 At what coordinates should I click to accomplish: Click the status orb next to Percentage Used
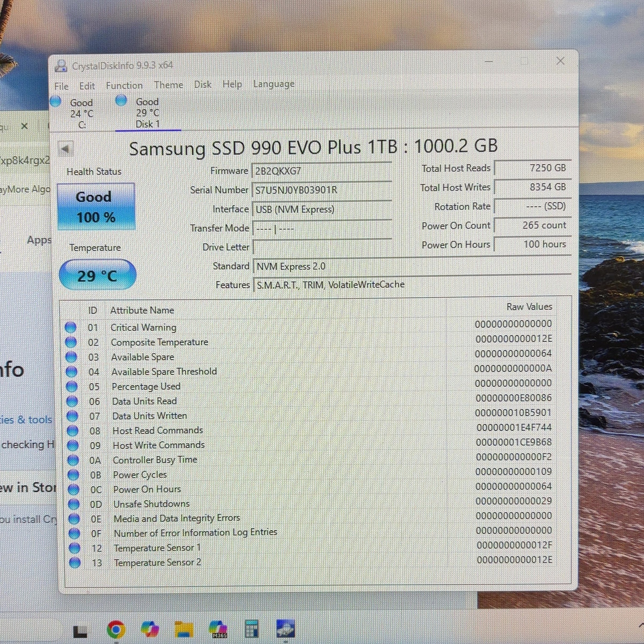[71, 386]
